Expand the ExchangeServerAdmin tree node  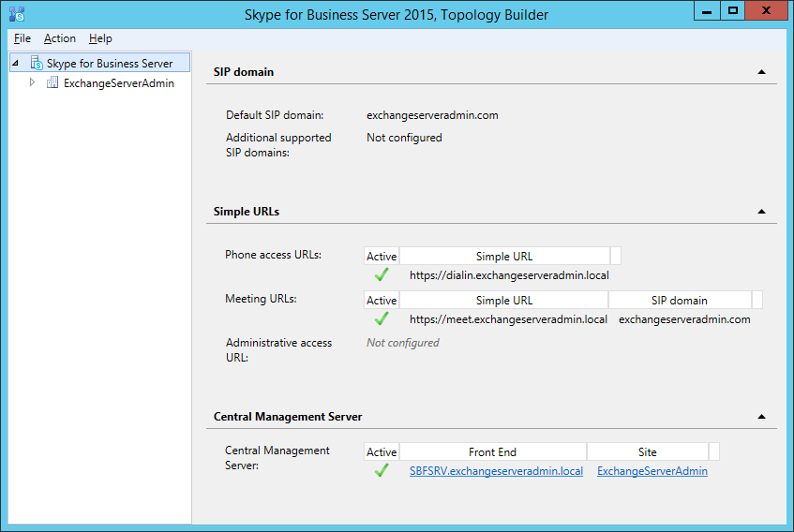(x=32, y=82)
